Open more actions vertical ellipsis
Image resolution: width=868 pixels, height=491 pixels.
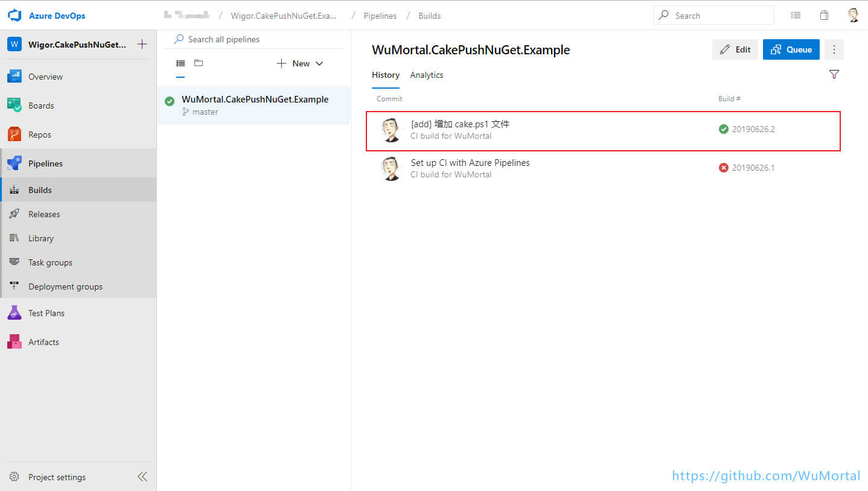click(834, 49)
